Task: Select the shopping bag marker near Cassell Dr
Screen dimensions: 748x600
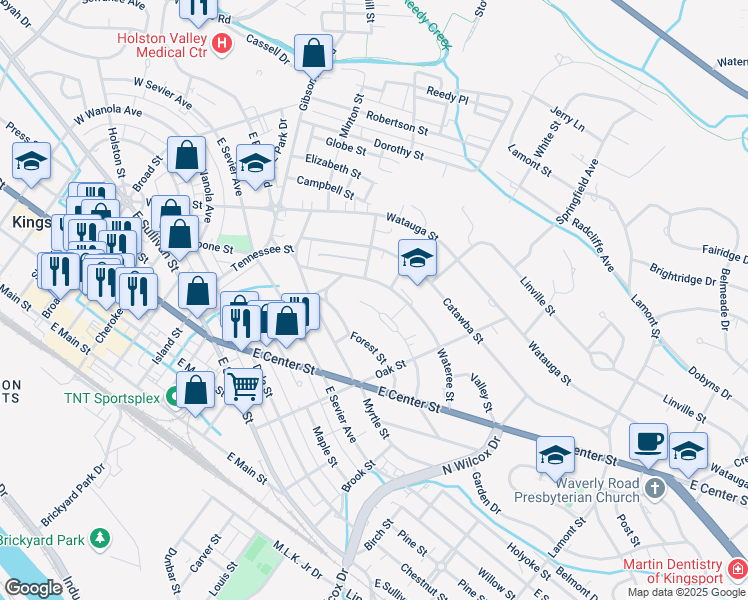Action: tap(313, 55)
